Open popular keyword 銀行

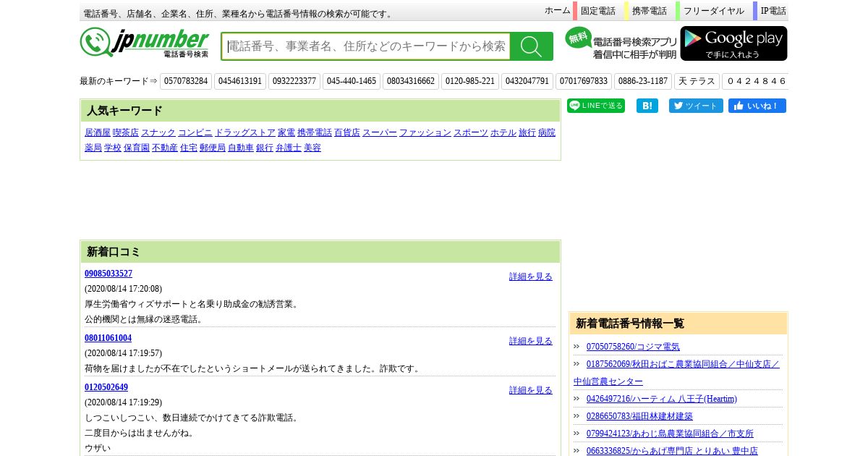point(265,148)
